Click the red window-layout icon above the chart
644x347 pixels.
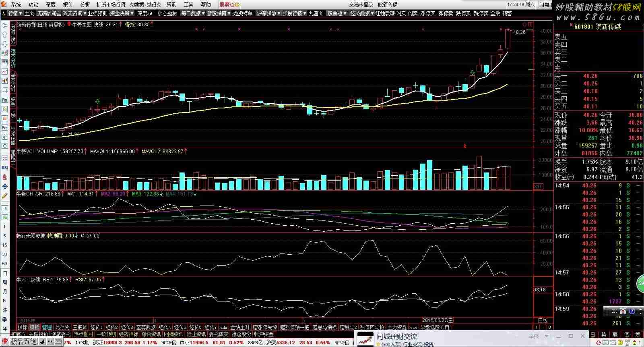(530, 25)
